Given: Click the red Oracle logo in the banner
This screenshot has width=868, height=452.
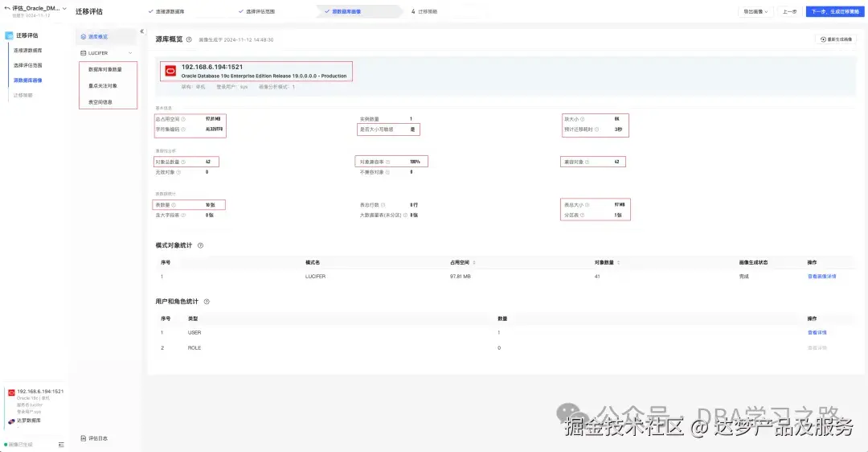Looking at the screenshot, I should coord(170,71).
